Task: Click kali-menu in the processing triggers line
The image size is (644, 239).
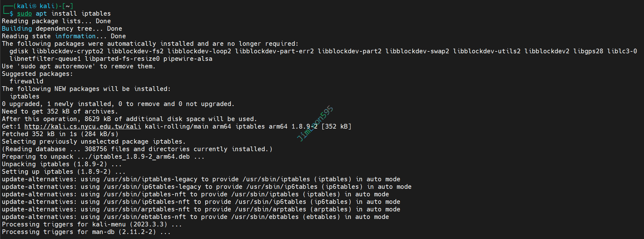Action: [x=109, y=224]
